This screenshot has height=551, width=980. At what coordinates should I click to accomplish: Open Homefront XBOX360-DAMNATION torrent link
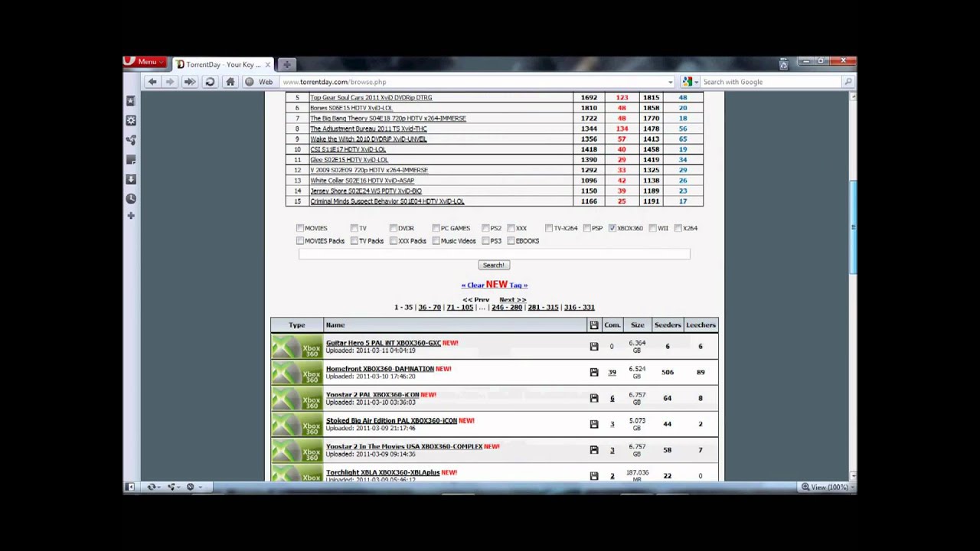pos(380,369)
